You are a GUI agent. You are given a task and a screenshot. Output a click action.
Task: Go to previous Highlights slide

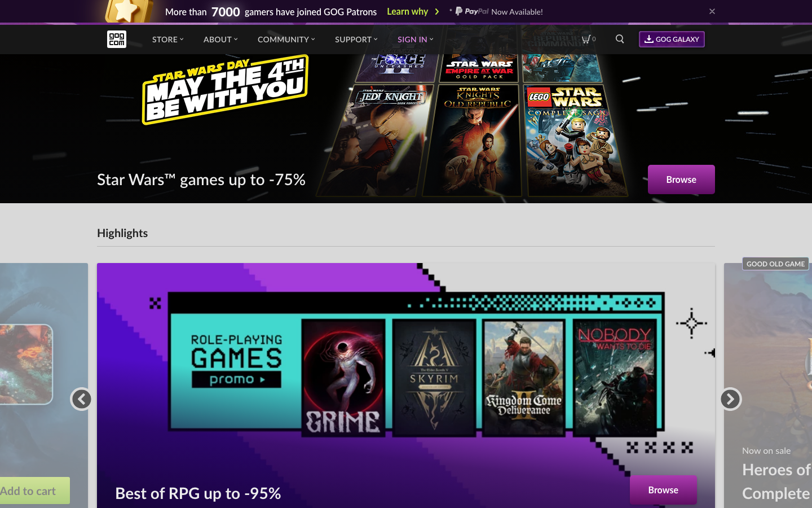[x=82, y=399]
